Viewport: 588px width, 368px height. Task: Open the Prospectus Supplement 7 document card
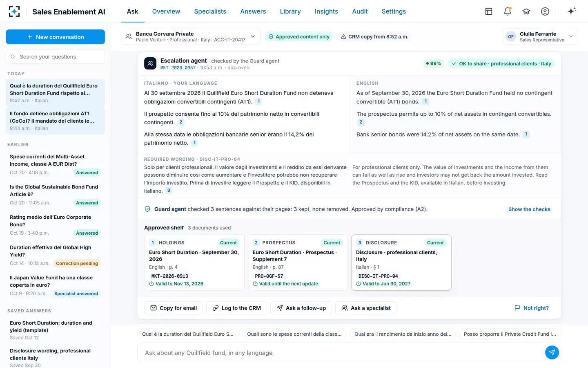coord(298,262)
